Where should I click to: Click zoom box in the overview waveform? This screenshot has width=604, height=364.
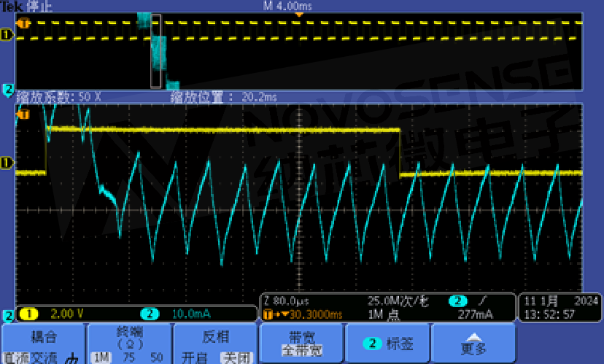pyautogui.click(x=155, y=51)
